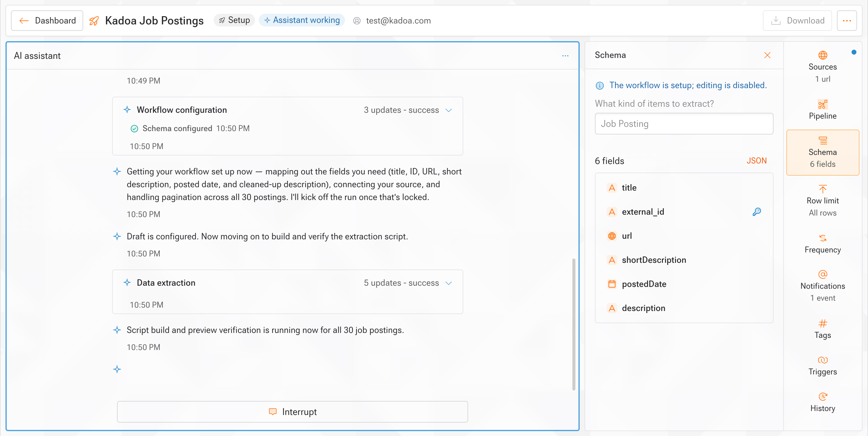Go back to the Dashboard
Image resolution: width=868 pixels, height=436 pixels.
(x=47, y=20)
